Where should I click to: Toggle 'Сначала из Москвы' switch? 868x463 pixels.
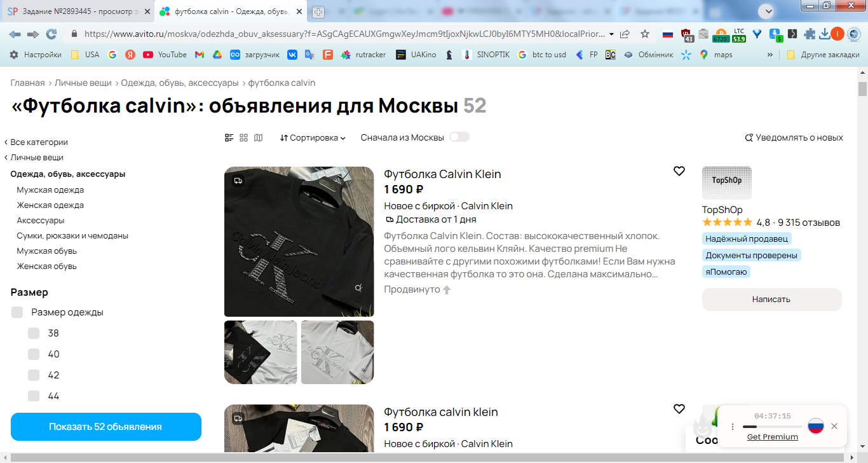tap(459, 137)
